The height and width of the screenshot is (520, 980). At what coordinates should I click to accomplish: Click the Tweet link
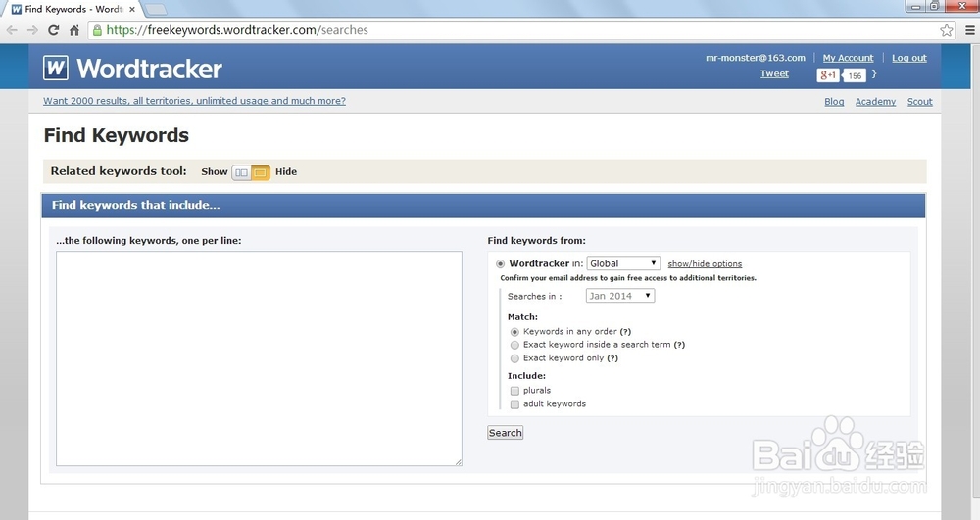(774, 73)
